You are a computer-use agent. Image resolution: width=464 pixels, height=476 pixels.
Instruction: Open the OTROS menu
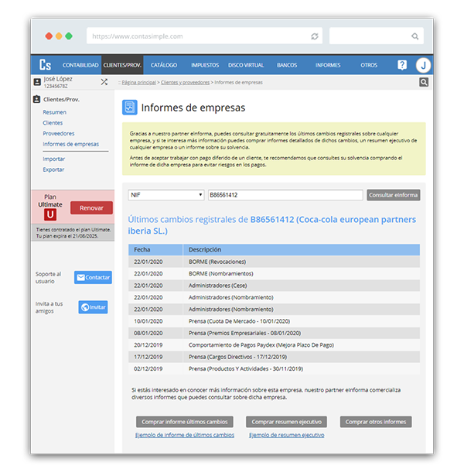369,65
